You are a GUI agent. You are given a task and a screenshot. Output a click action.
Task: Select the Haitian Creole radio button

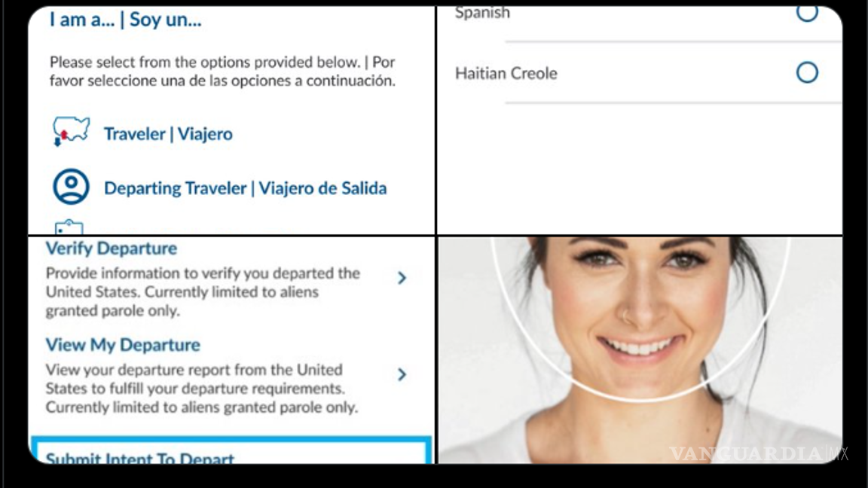807,72
